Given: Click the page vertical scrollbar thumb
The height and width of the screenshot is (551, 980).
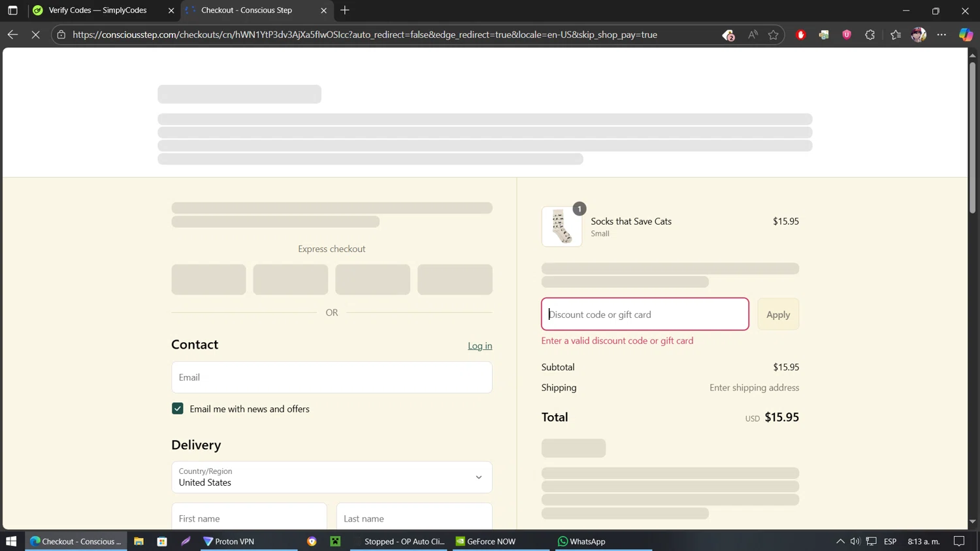Looking at the screenshot, I should 972,137.
